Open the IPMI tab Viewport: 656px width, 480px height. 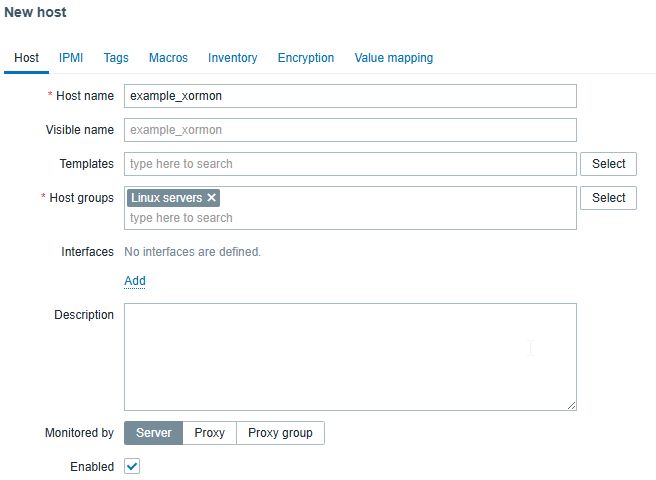coord(71,58)
